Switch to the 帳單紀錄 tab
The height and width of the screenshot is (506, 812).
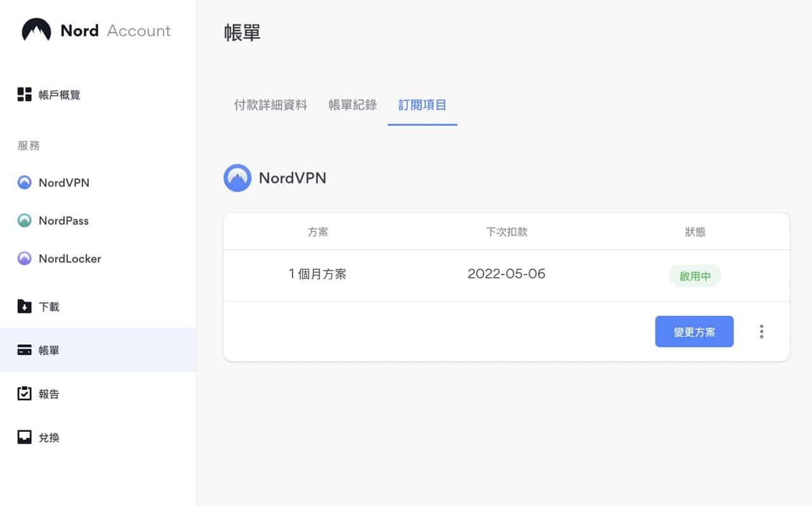[353, 105]
